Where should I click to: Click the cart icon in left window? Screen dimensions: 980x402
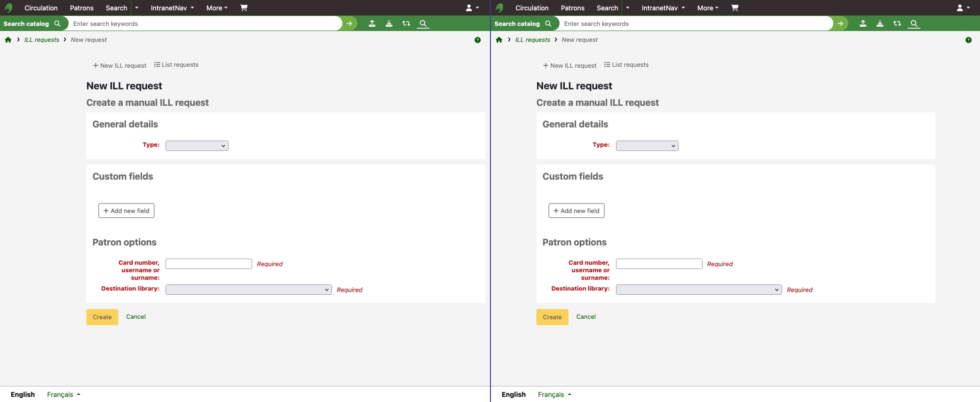(244, 8)
